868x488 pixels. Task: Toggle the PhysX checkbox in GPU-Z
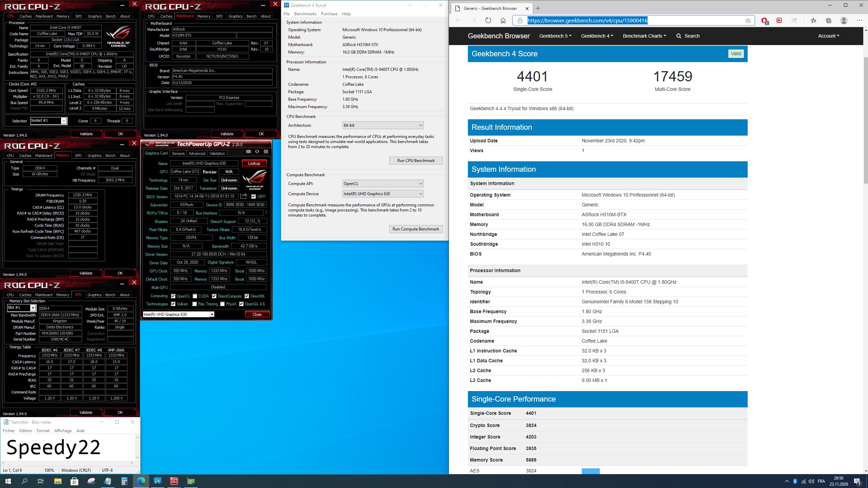click(222, 304)
